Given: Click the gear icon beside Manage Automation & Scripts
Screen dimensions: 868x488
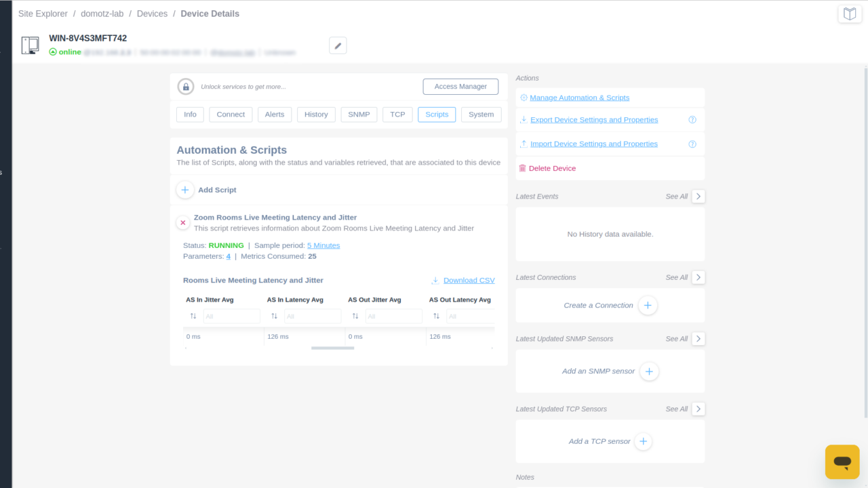Looking at the screenshot, I should 523,98.
